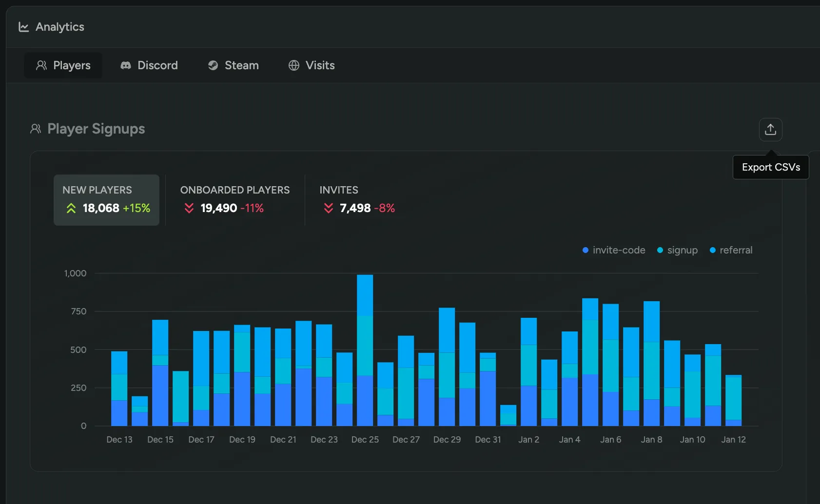Screen dimensions: 820x504
Task: Click the Analytics line-chart icon
Action: pyautogui.click(x=23, y=27)
